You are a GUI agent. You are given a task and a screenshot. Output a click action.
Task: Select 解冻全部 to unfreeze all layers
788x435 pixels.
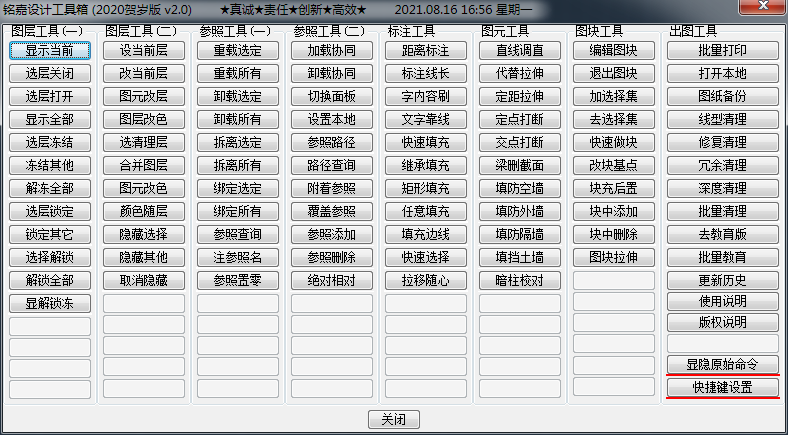[50, 188]
